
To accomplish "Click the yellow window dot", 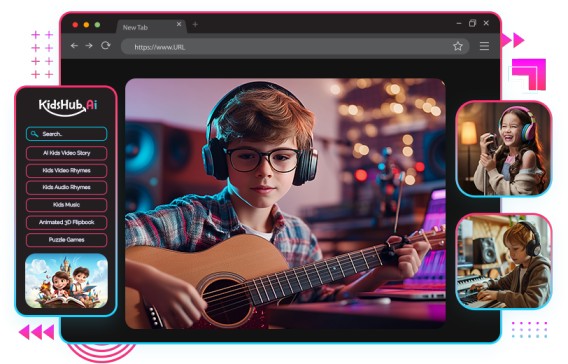I will [86, 25].
